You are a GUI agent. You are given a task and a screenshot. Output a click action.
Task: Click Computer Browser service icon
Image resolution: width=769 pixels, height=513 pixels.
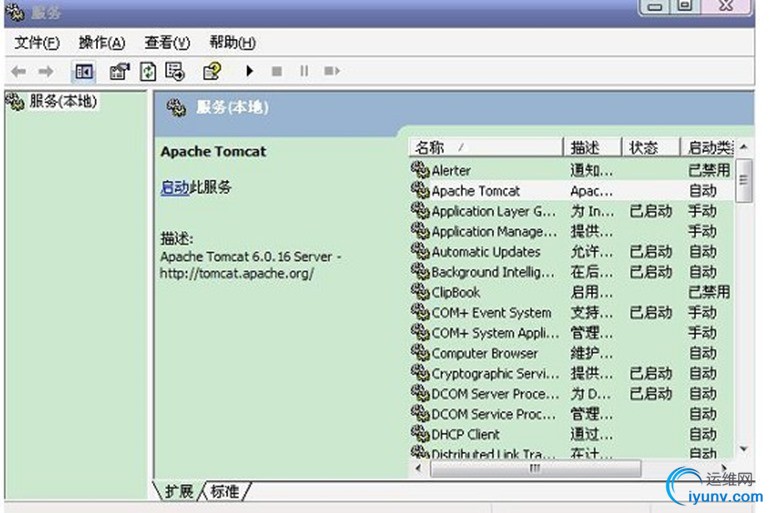(420, 353)
